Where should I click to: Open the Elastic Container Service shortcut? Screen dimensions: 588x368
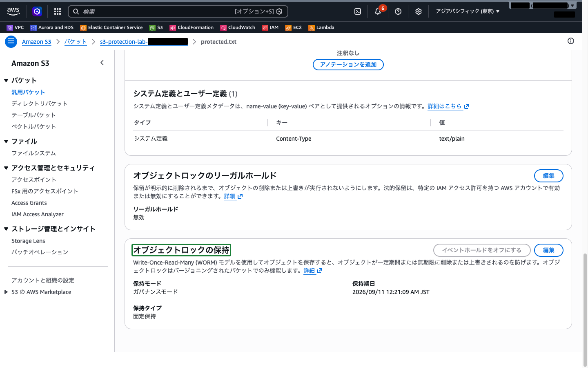point(111,27)
